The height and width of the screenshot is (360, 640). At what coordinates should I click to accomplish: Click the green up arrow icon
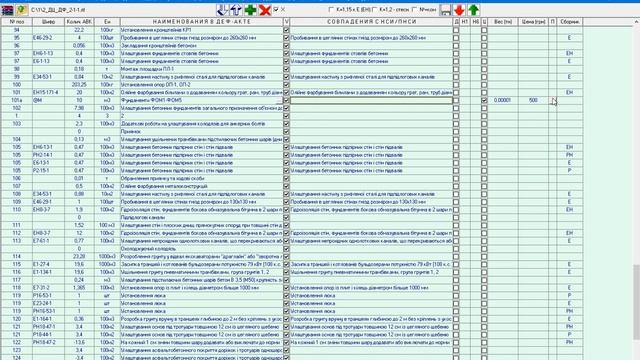point(473,10)
